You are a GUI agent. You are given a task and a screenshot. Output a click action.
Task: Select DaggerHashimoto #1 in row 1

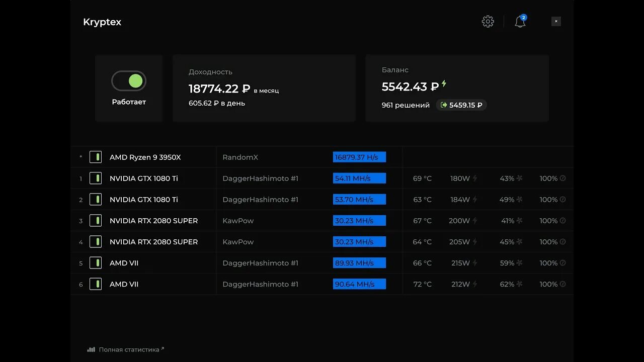(260, 178)
